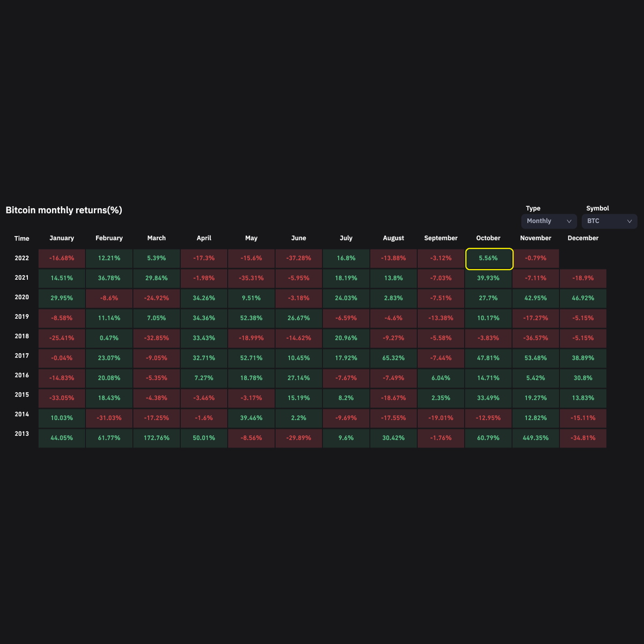
Task: Click the 53.48% November 2017 cell
Action: (x=536, y=358)
